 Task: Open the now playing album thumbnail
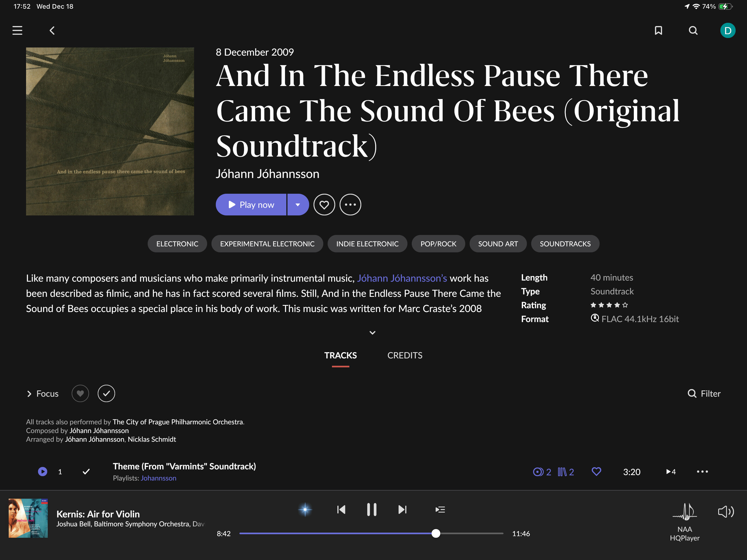[28, 518]
